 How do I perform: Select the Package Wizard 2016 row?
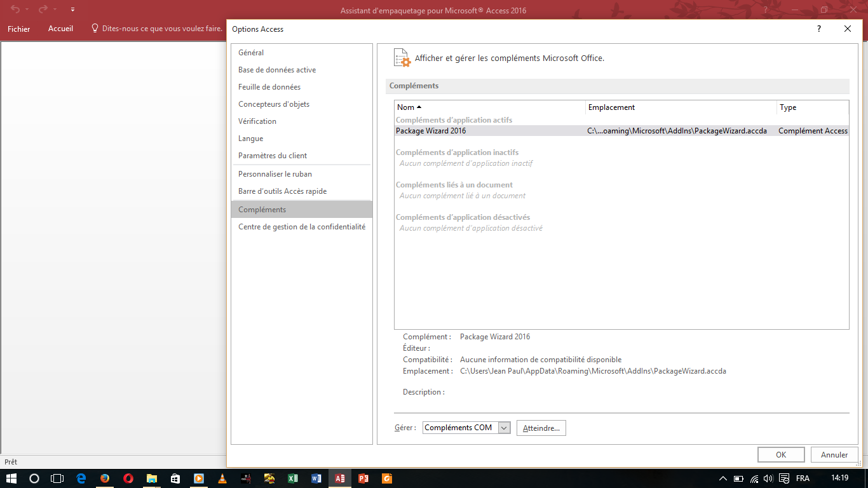tap(621, 131)
